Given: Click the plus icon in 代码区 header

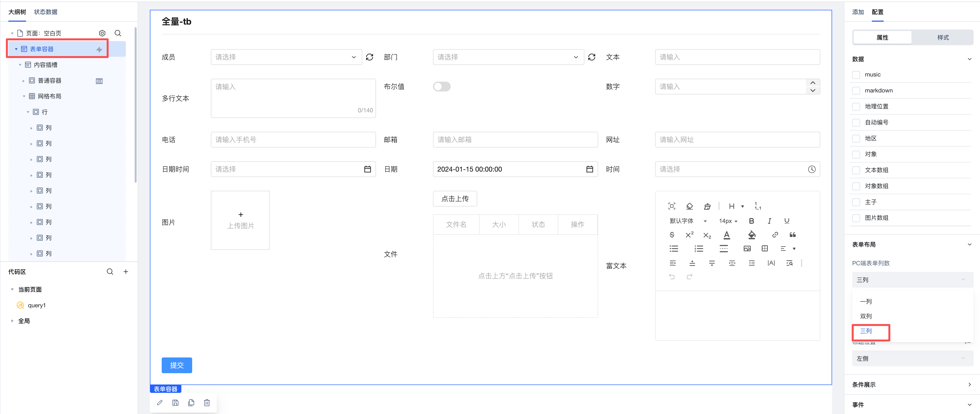Looking at the screenshot, I should point(126,272).
